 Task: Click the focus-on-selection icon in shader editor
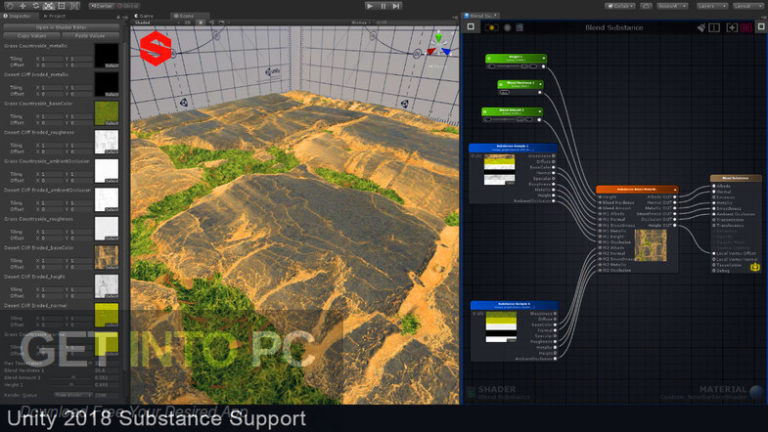[732, 28]
